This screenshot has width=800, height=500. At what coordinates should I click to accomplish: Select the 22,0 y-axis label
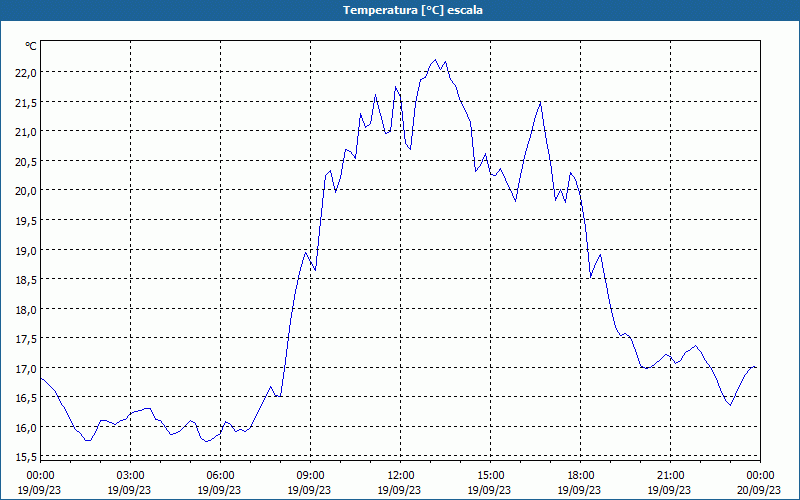click(26, 73)
